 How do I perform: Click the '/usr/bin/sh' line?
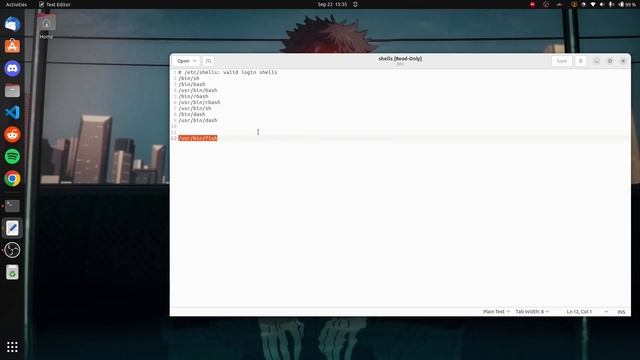click(x=195, y=108)
